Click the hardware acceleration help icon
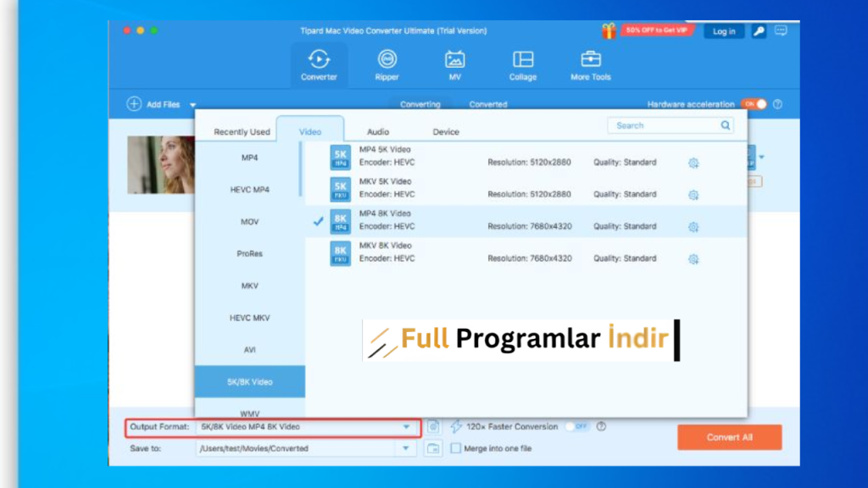Screen dimensions: 868x488 click(x=778, y=104)
